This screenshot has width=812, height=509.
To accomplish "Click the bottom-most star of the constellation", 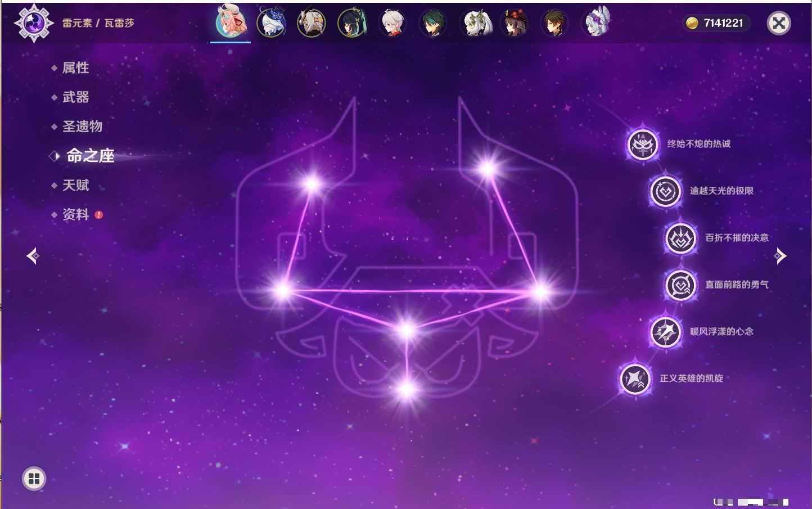I will (x=406, y=389).
